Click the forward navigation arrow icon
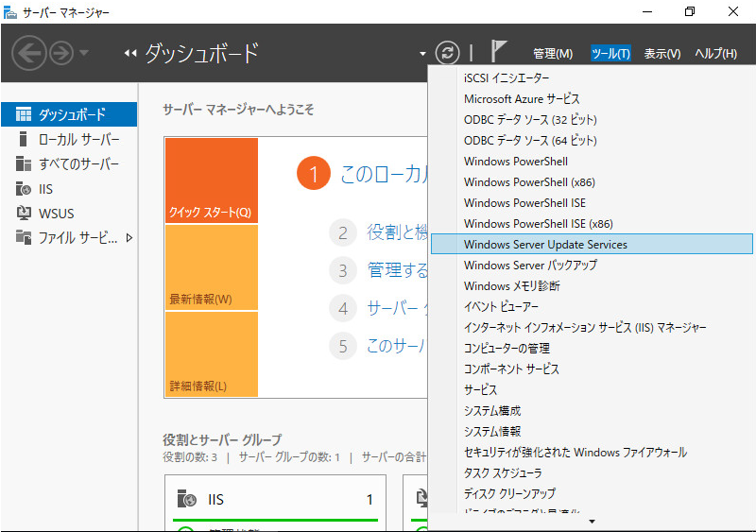The height and width of the screenshot is (532, 756). tap(61, 54)
